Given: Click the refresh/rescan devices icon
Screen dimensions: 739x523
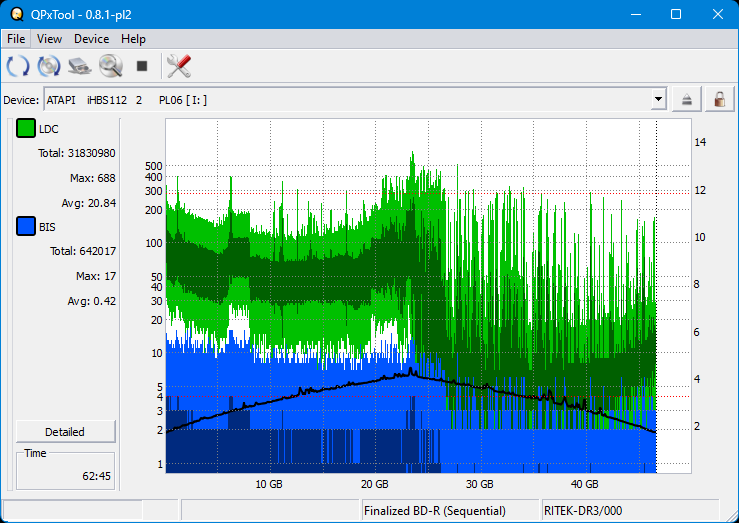Looking at the screenshot, I should [x=18, y=67].
